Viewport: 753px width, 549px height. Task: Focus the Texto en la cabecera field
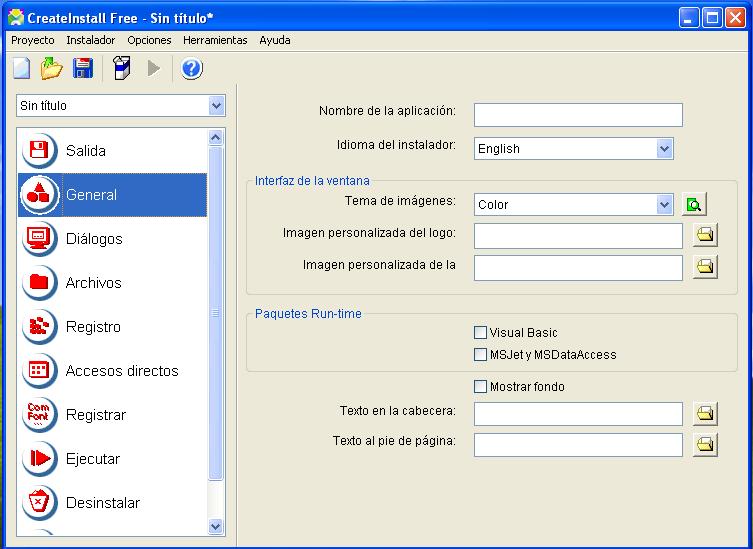[578, 414]
